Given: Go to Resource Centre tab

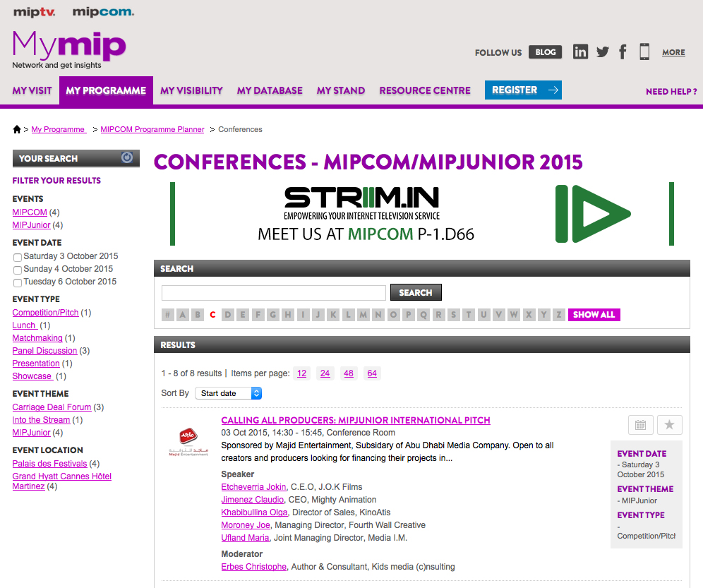Looking at the screenshot, I should click(425, 90).
